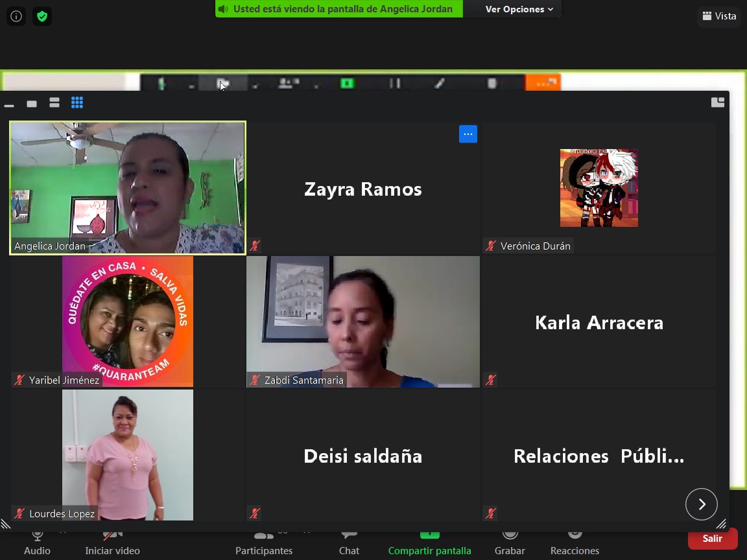This screenshot has height=560, width=747.
Task: Select the single thumbnail view icon
Action: click(32, 104)
